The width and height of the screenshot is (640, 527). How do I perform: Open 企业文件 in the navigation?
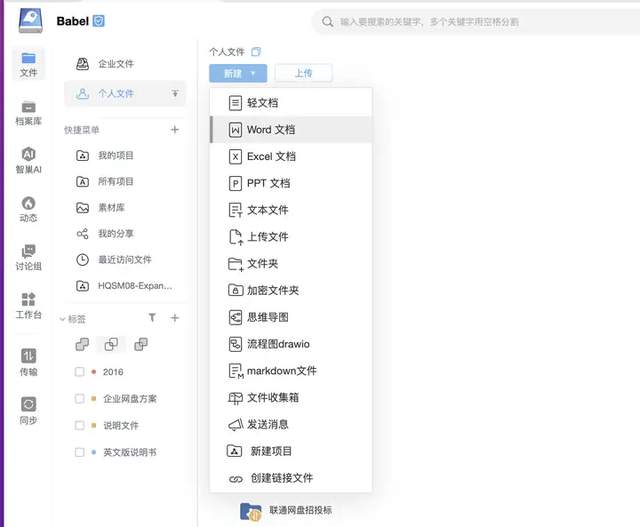(125, 64)
